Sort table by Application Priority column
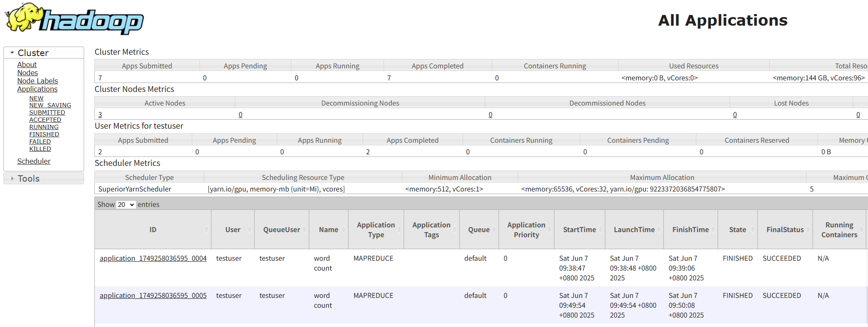The image size is (868, 327). pyautogui.click(x=526, y=230)
